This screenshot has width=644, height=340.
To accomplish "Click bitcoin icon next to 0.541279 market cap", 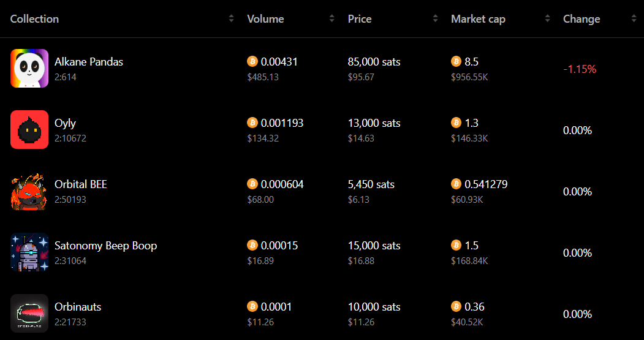I will [x=456, y=184].
